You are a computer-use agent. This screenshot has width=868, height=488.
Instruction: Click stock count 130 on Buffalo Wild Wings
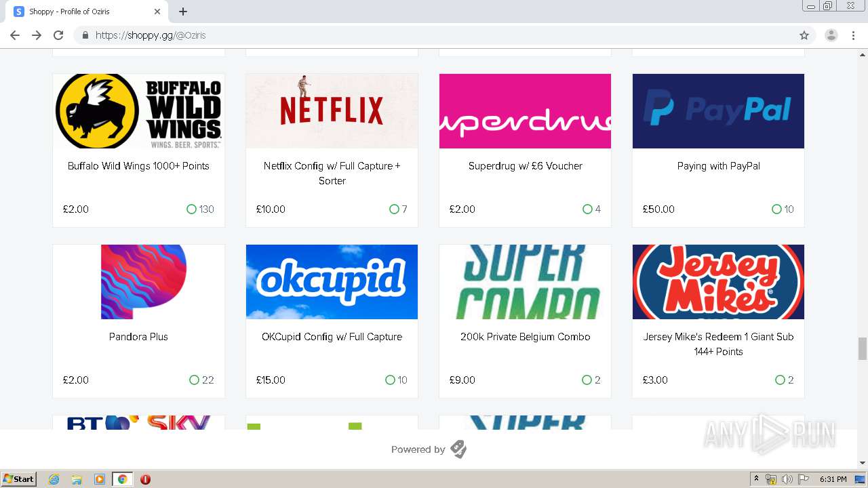pos(207,209)
